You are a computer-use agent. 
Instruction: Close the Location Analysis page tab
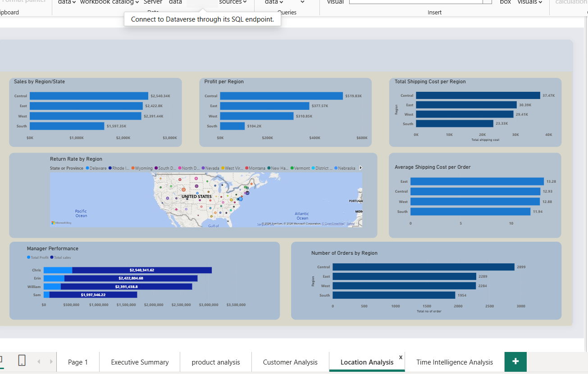click(401, 357)
